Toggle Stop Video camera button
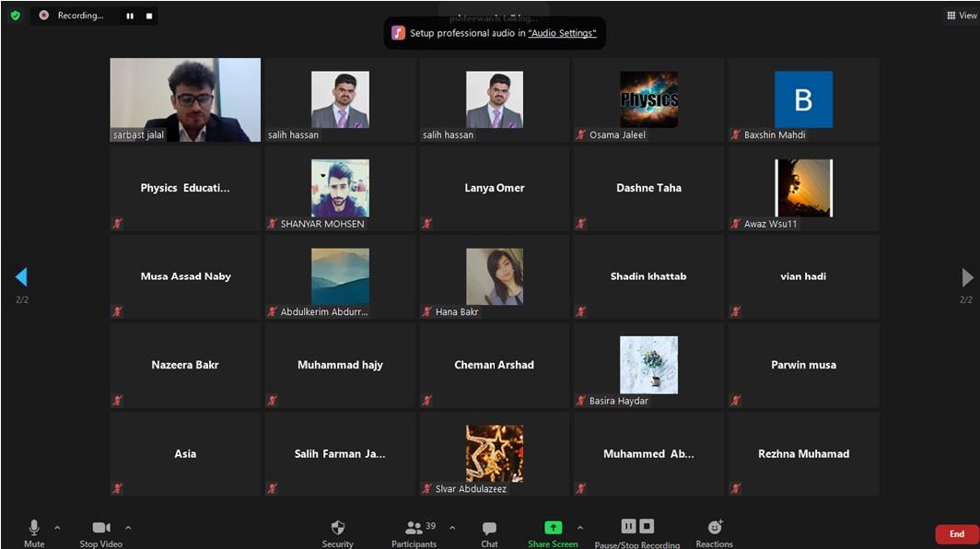The width and height of the screenshot is (980, 549). (101, 528)
